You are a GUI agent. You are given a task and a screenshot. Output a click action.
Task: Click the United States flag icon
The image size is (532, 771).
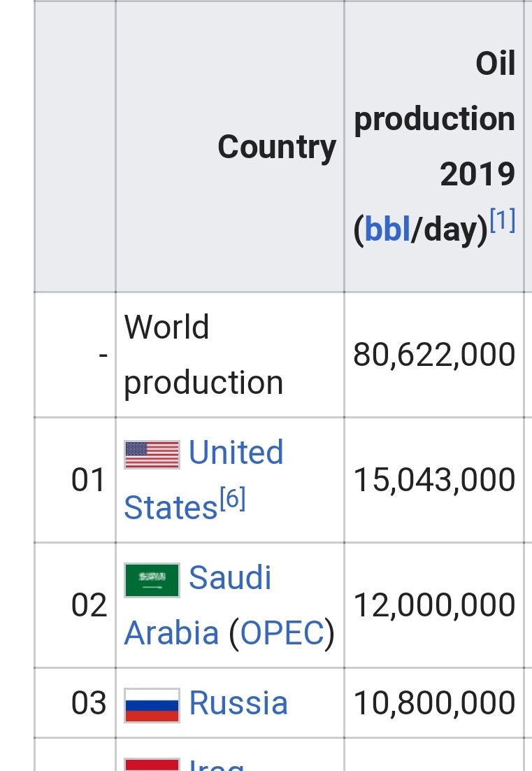click(152, 454)
